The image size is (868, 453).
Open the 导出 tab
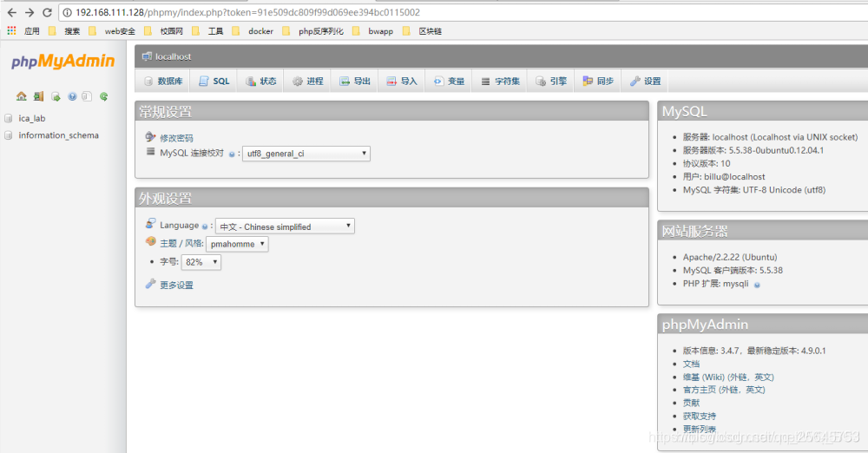click(x=355, y=82)
